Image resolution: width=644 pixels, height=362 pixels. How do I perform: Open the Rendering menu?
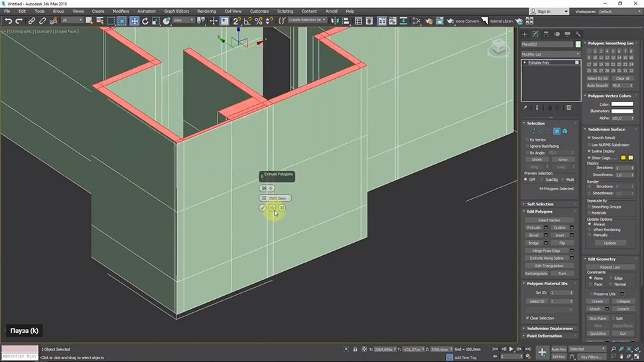206,11
